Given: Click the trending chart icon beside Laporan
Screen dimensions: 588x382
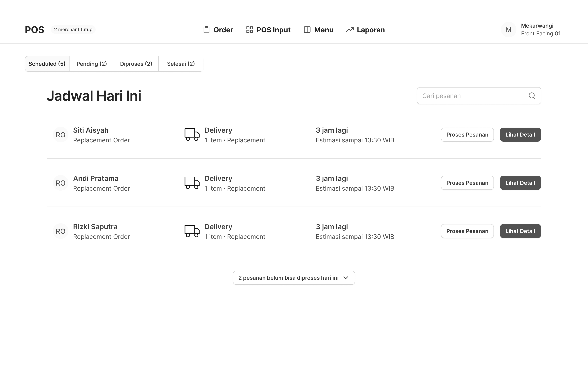Looking at the screenshot, I should (x=350, y=30).
